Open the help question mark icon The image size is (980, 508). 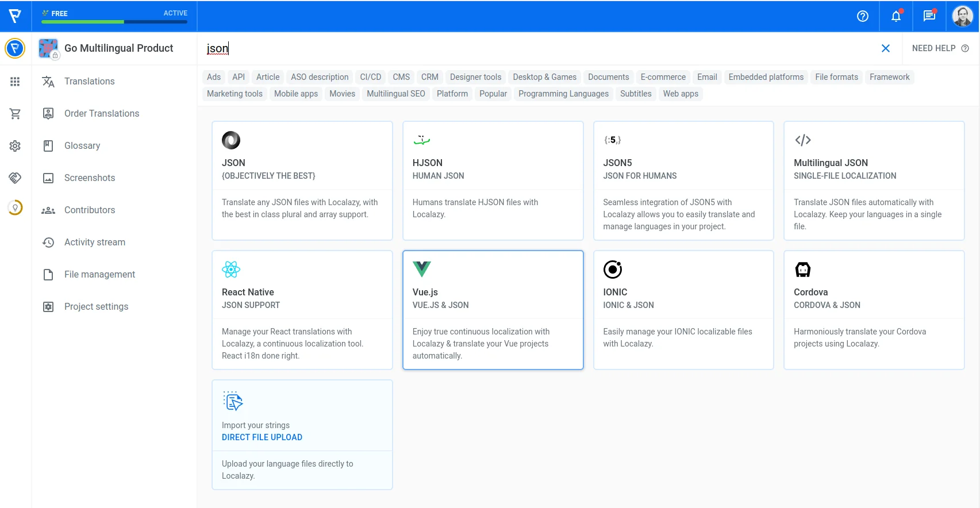point(862,16)
